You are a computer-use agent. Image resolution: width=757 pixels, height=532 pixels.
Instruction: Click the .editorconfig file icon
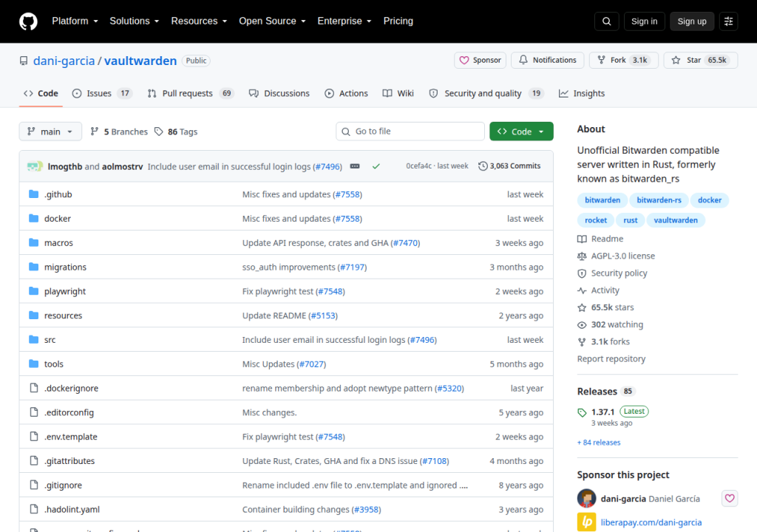34,412
